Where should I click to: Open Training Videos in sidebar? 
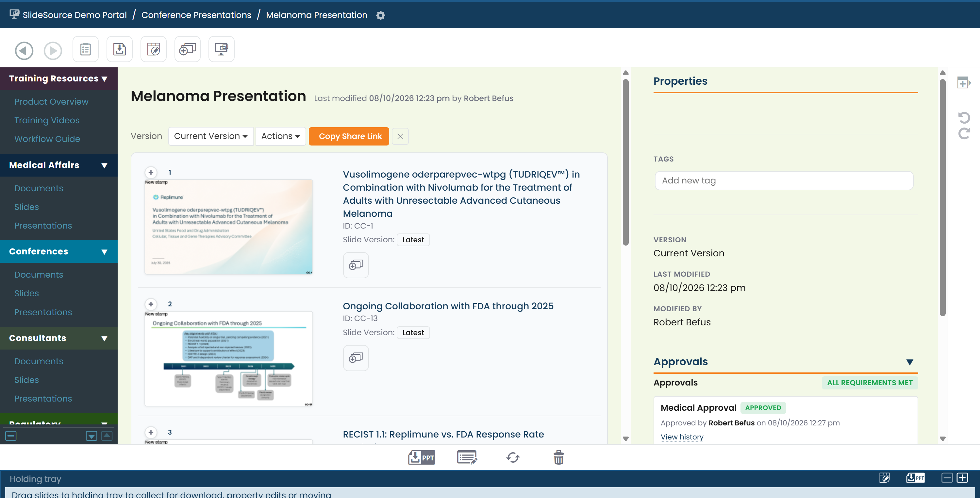click(x=47, y=120)
